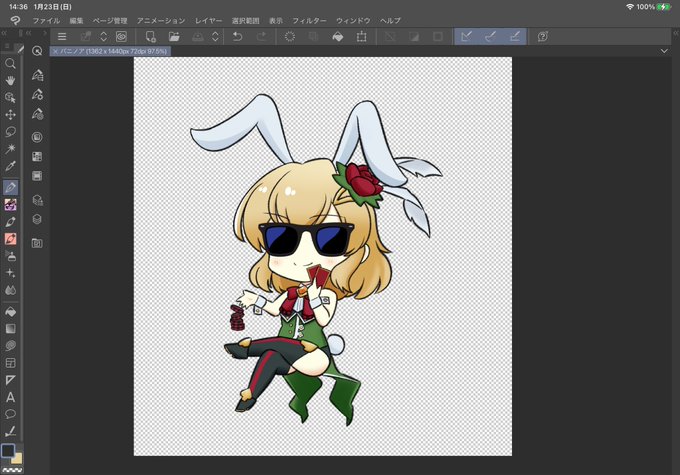Open the Material palette folder icon
The width and height of the screenshot is (680, 475).
tap(37, 243)
